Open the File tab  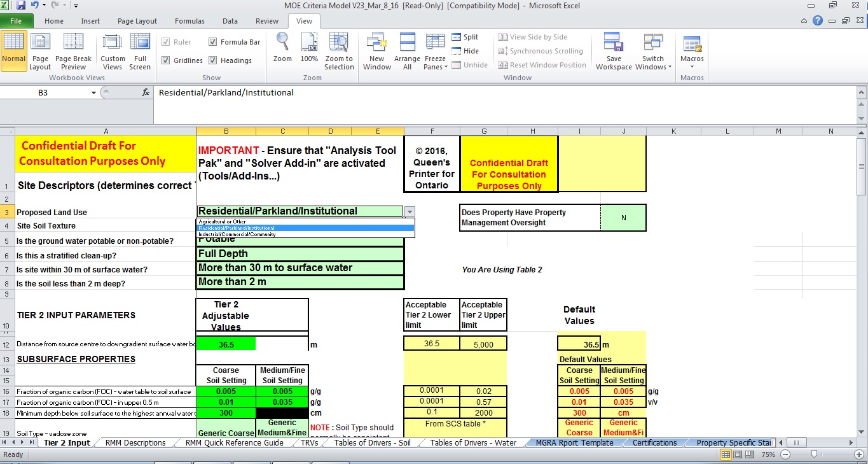click(16, 21)
